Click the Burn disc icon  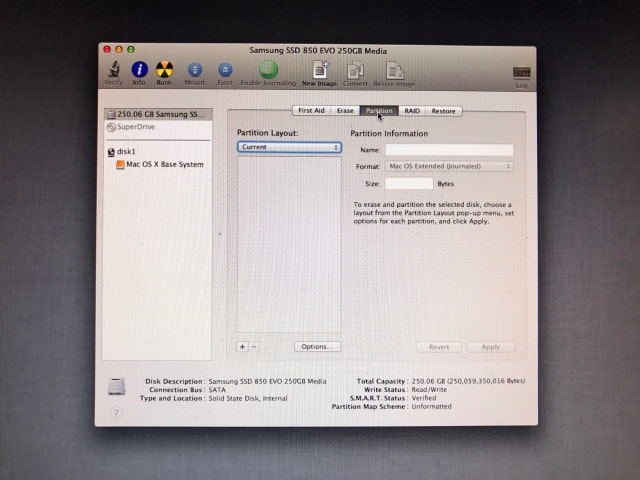pyautogui.click(x=164, y=70)
